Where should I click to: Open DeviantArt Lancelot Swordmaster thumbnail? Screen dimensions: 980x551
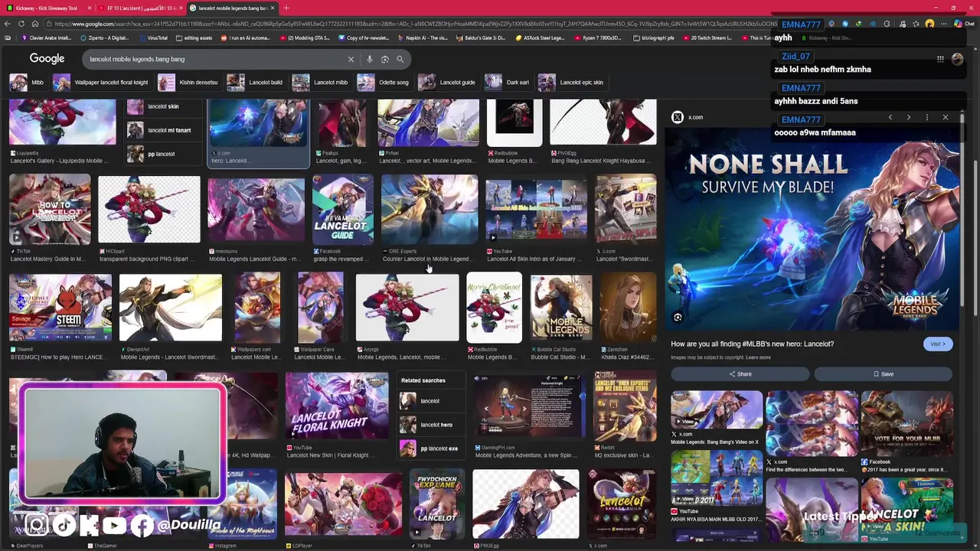(171, 308)
